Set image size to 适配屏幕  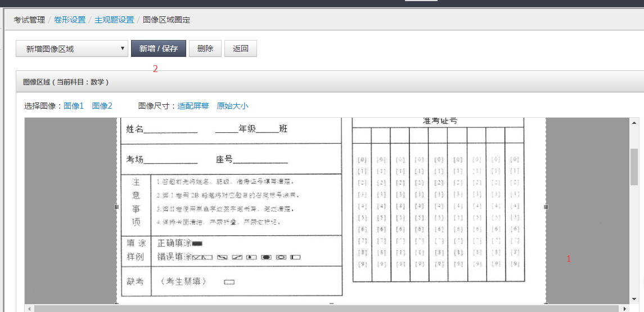point(193,106)
